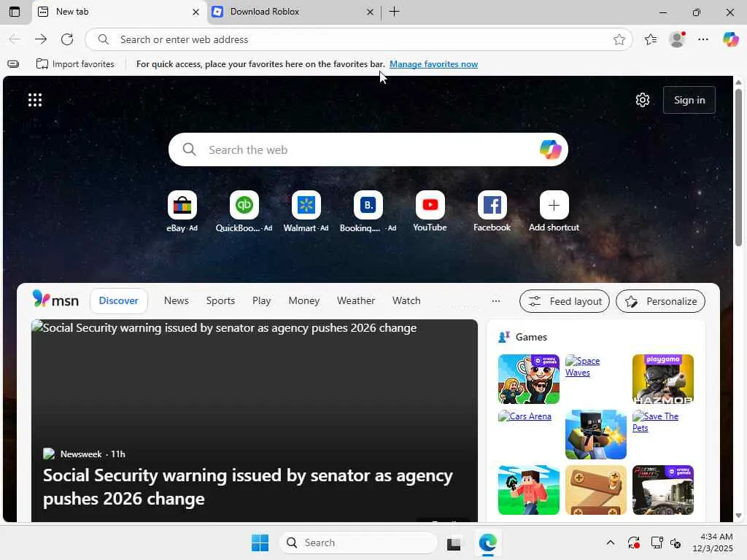Image resolution: width=747 pixels, height=560 pixels.
Task: Click Copilot icon in web search box
Action: (550, 149)
